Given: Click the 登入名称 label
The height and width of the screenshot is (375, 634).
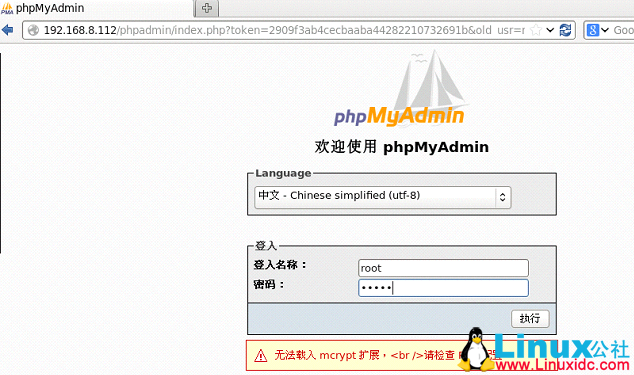Looking at the screenshot, I should 280,265.
